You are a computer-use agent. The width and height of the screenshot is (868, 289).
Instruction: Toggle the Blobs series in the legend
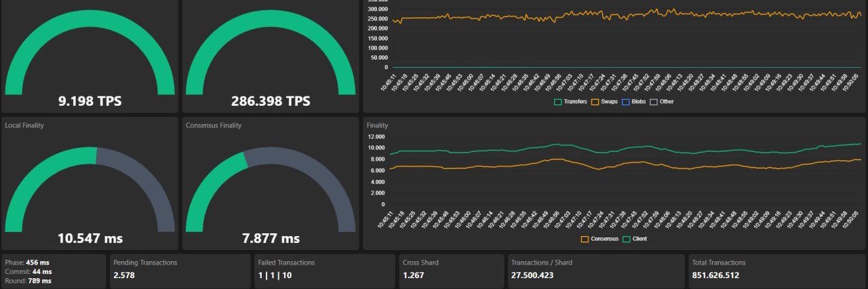633,102
